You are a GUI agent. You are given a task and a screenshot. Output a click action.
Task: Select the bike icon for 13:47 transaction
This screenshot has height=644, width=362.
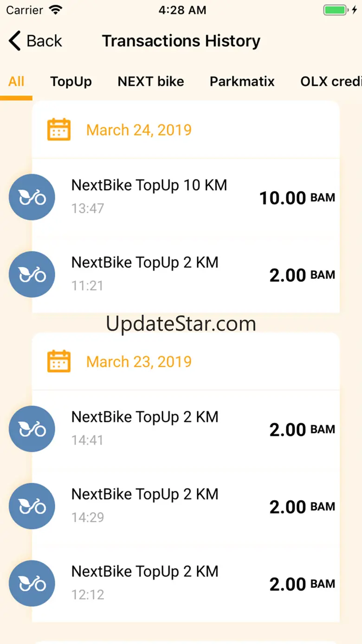point(32,197)
